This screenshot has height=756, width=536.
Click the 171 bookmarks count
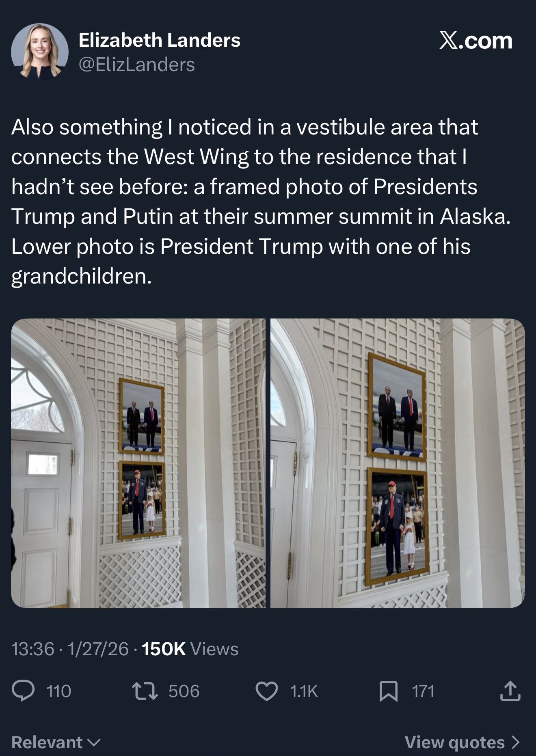tap(423, 691)
